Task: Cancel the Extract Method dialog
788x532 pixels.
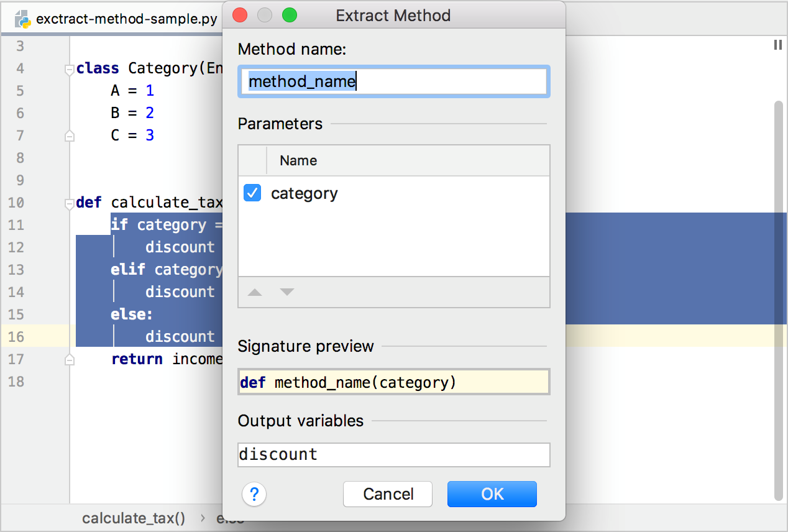Action: pos(387,494)
